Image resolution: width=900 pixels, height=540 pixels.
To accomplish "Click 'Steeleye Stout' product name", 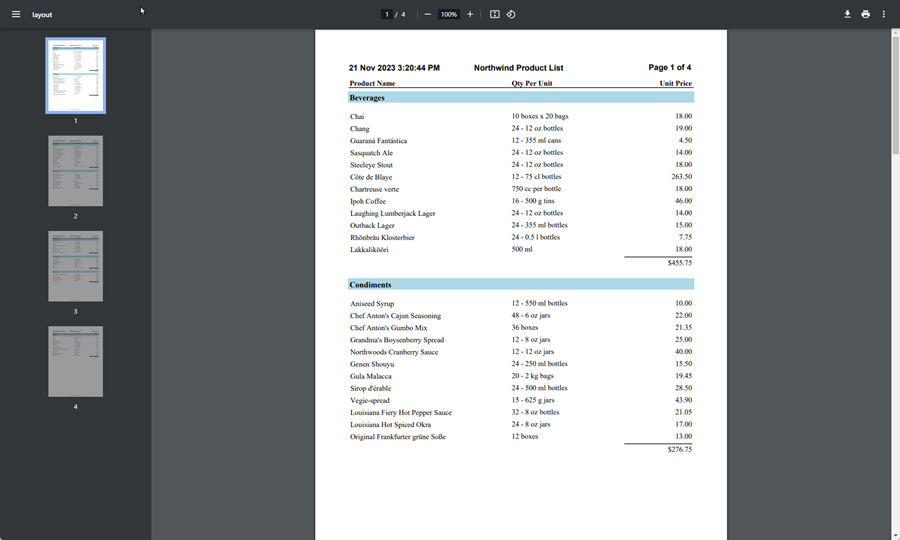I will tap(371, 165).
